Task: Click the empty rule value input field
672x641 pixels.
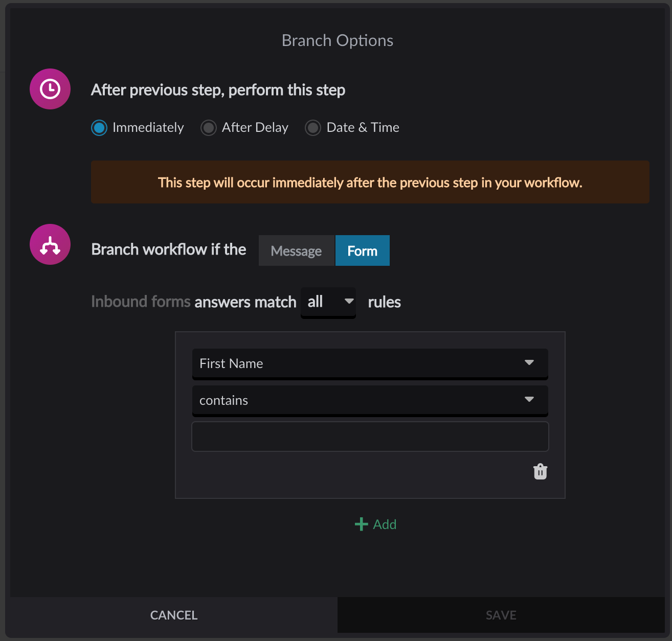Action: click(x=370, y=437)
